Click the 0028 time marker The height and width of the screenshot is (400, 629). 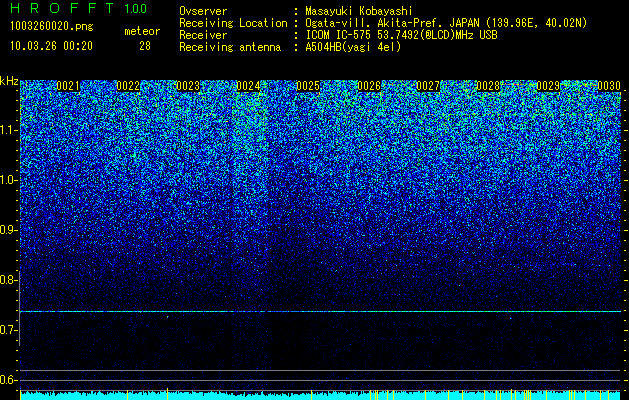488,86
